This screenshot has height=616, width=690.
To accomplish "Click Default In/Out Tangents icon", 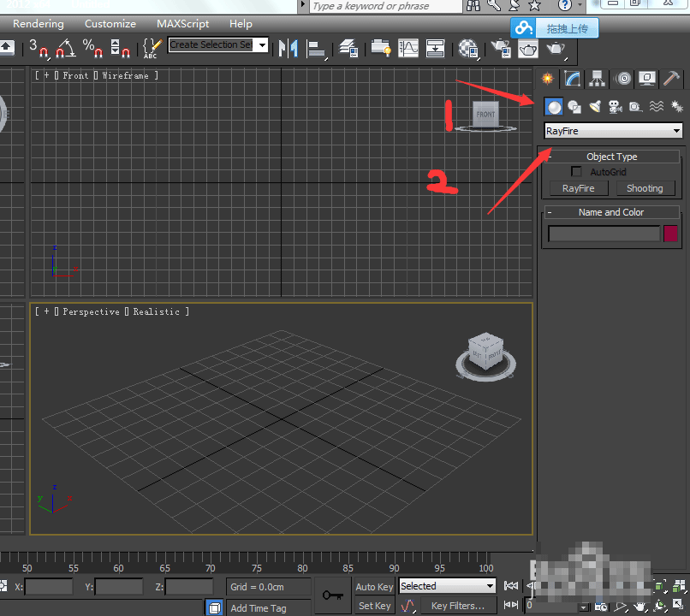I will [x=407, y=606].
